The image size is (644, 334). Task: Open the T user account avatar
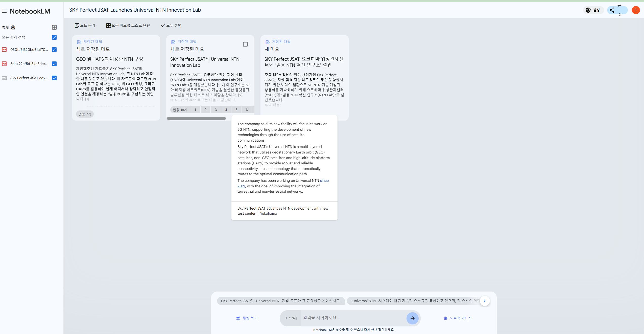click(635, 10)
